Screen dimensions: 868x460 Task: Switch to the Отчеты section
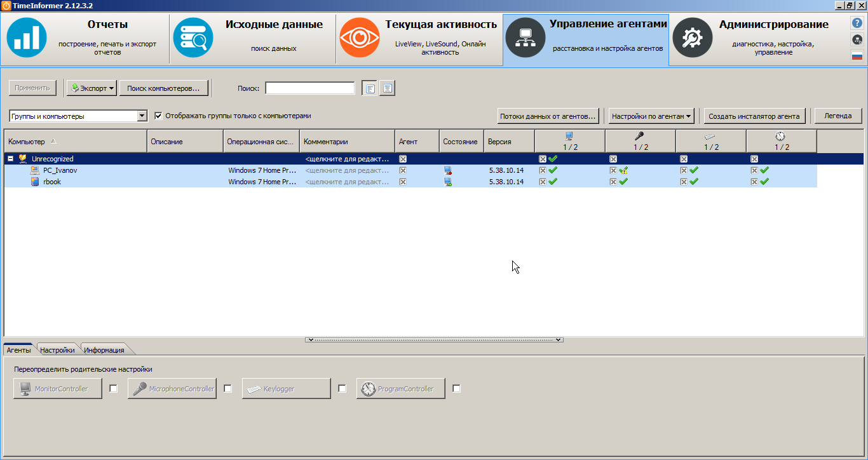(86, 39)
